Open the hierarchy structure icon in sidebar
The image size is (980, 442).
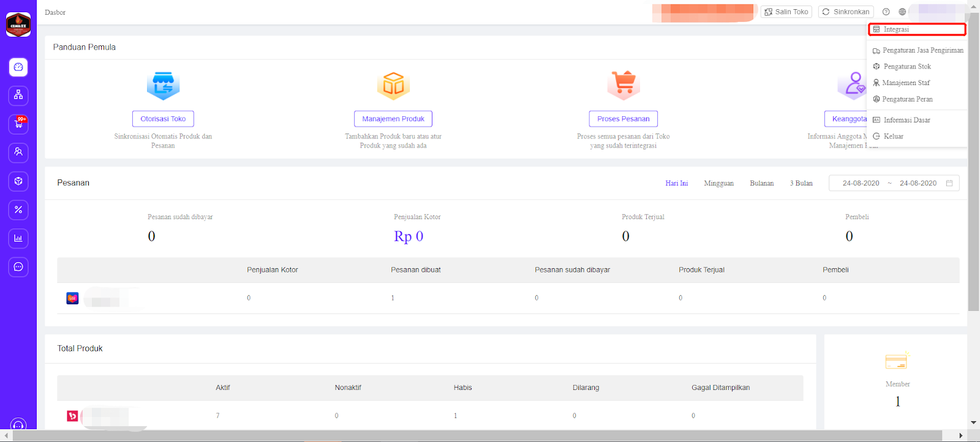click(x=18, y=96)
